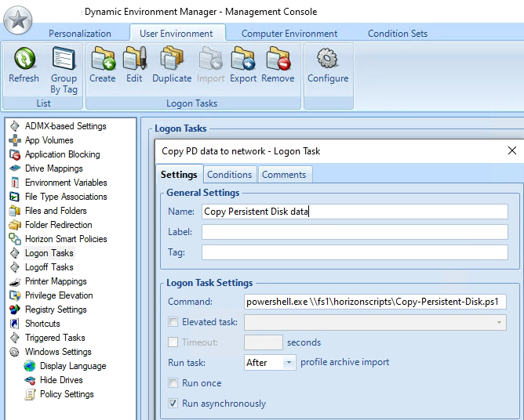The height and width of the screenshot is (420, 524).
Task: Open Hide Drives under Windows Settings
Action: coord(61,380)
